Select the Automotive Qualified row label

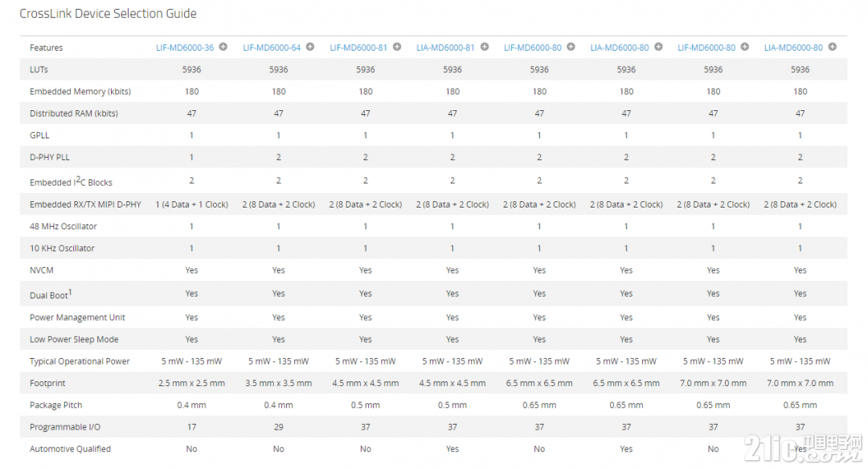coord(70,449)
